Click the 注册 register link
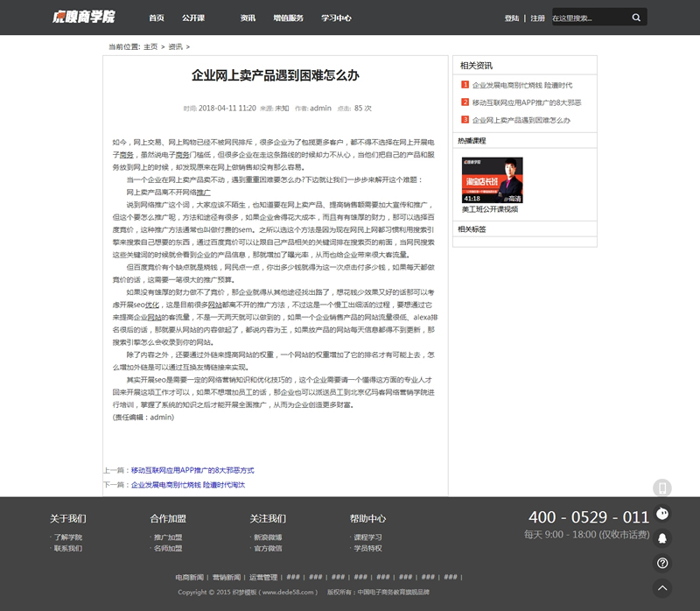This screenshot has width=700, height=611. click(x=537, y=18)
